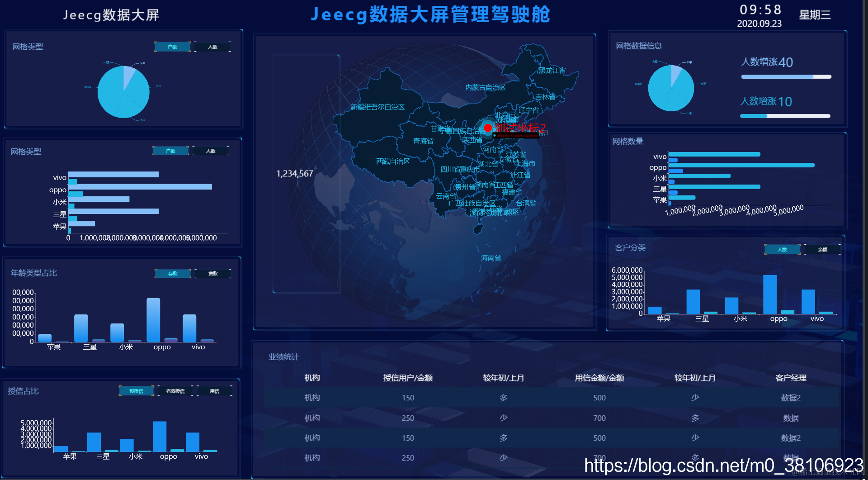
Task: Click 吉林省 on the map
Action: coord(546,96)
